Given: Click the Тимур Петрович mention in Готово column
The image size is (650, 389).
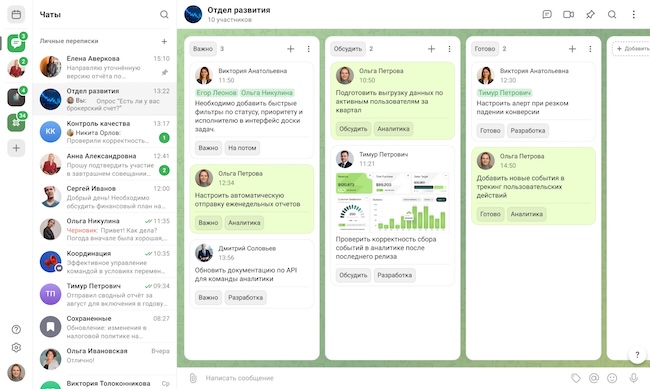Looking at the screenshot, I should pyautogui.click(x=504, y=93).
